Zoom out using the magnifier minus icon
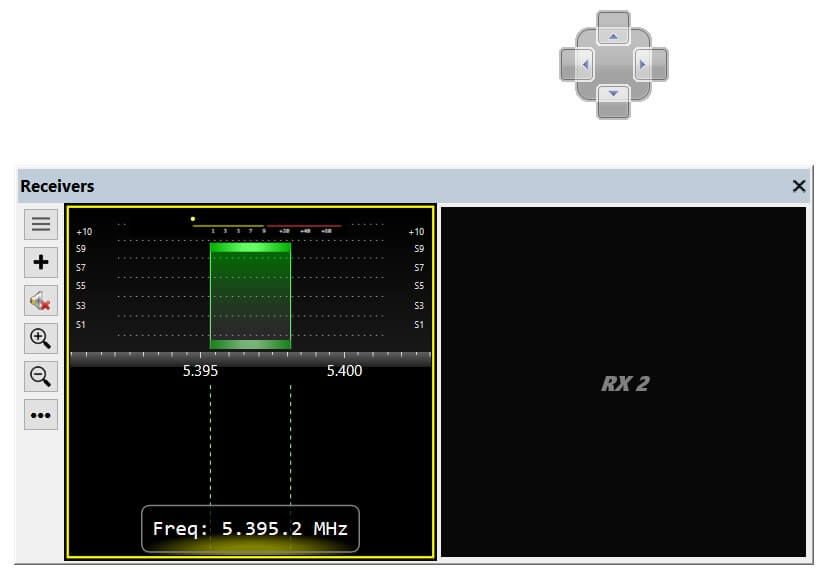Image resolution: width=833 pixels, height=584 pixels. click(x=41, y=377)
